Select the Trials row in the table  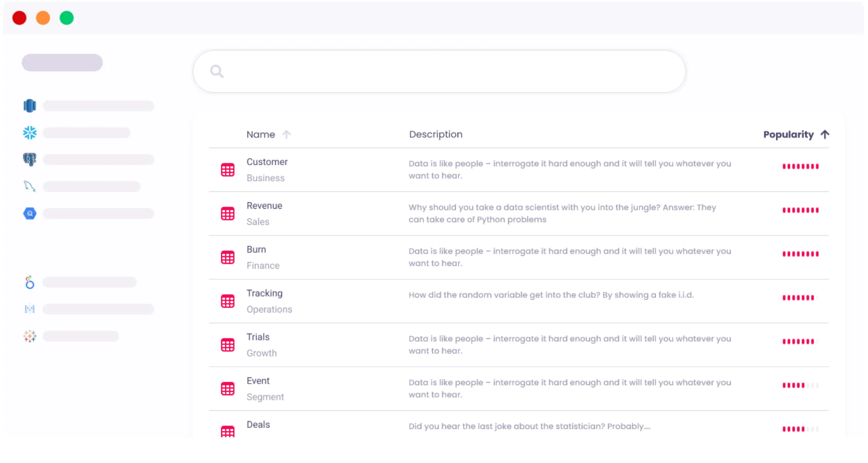tap(257, 337)
